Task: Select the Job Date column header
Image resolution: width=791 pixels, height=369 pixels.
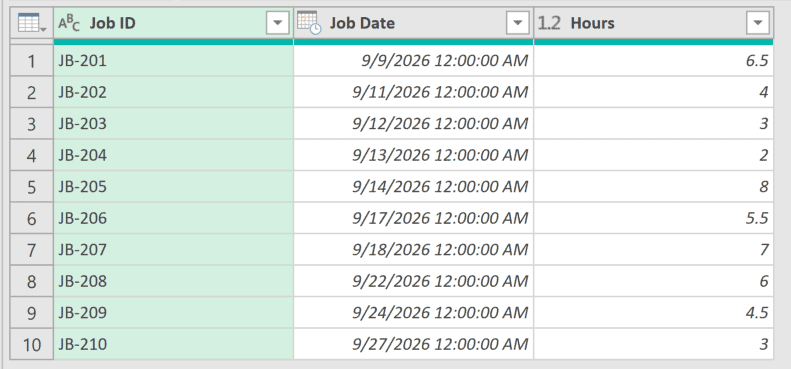Action: coord(414,23)
